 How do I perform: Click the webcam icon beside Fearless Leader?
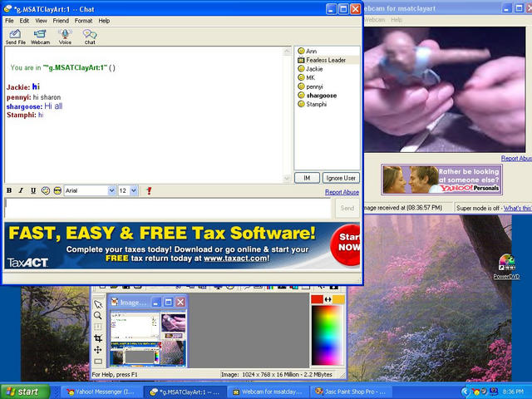click(301, 60)
